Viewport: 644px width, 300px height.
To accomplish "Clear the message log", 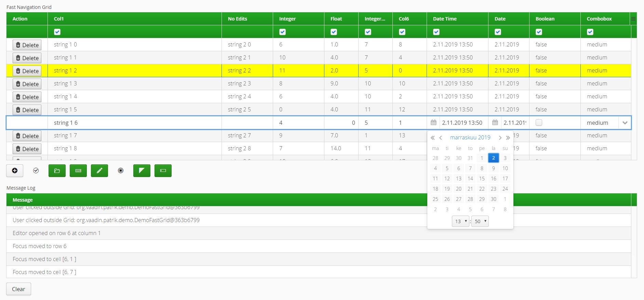I will pyautogui.click(x=18, y=289).
